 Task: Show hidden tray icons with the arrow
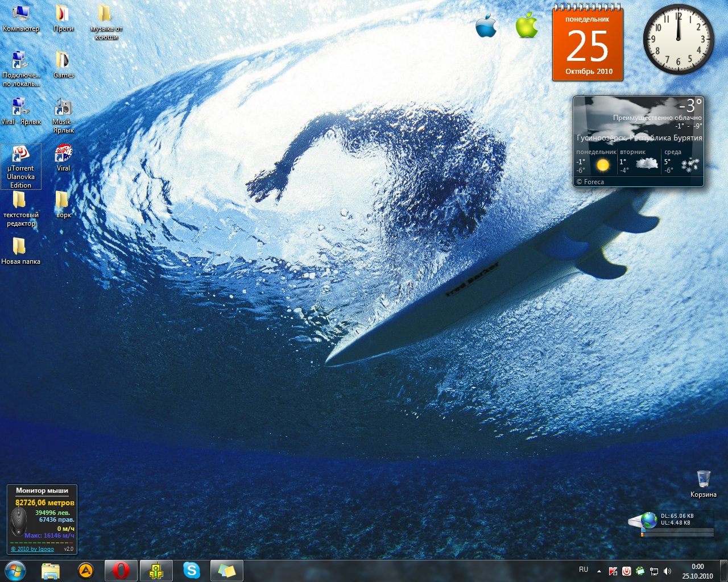(x=599, y=571)
